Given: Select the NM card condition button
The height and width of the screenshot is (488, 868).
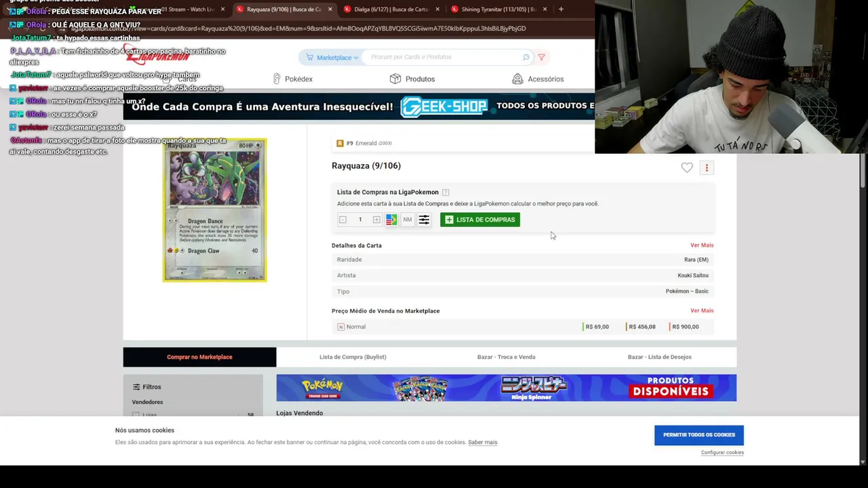Looking at the screenshot, I should (408, 220).
